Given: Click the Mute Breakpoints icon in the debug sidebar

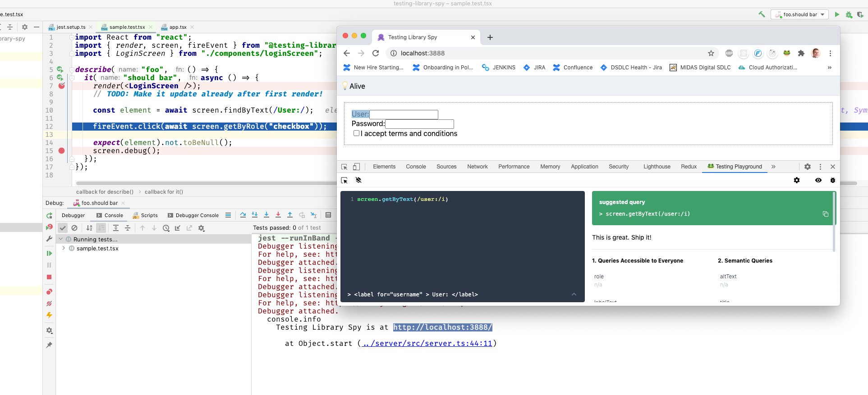Looking at the screenshot, I should pyautogui.click(x=49, y=304).
